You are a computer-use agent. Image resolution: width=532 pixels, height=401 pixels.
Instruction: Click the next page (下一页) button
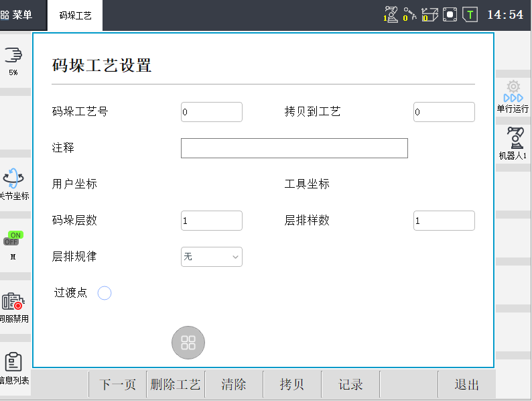[x=118, y=385]
